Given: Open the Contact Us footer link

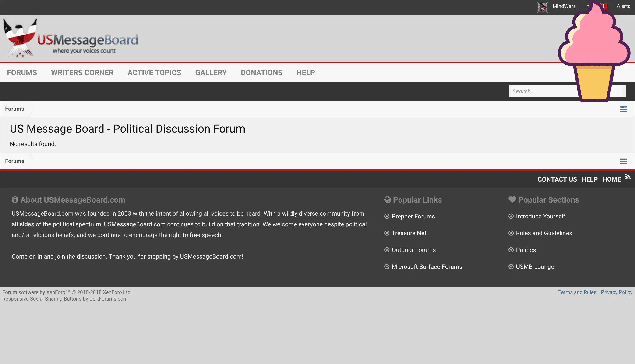Looking at the screenshot, I should 557,179.
